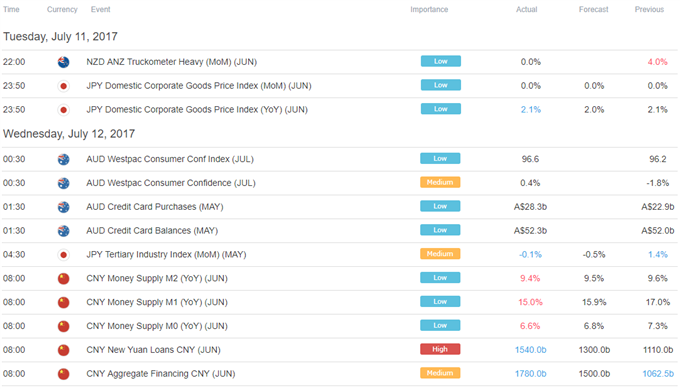
Task: Click Japan flag beside Tertiary Industry Index
Action: click(x=63, y=255)
